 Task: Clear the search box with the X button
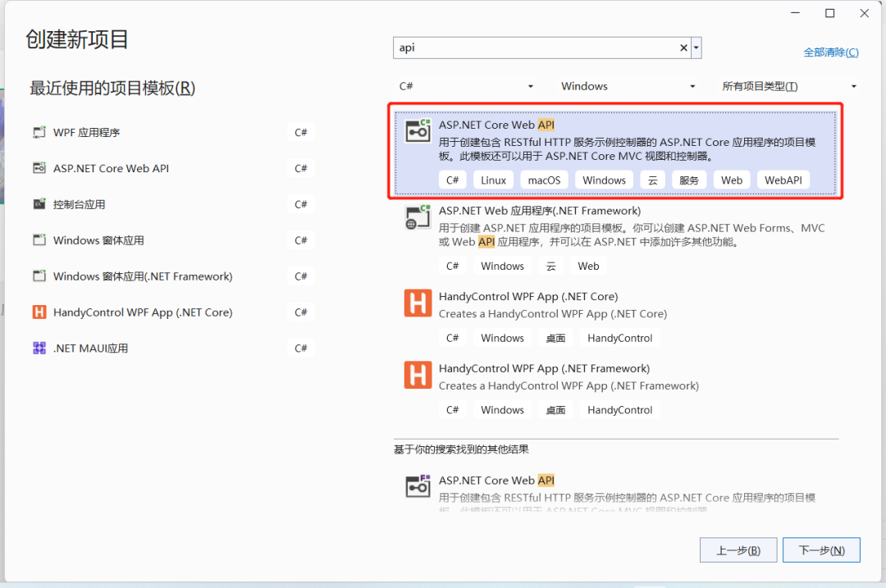click(x=683, y=48)
